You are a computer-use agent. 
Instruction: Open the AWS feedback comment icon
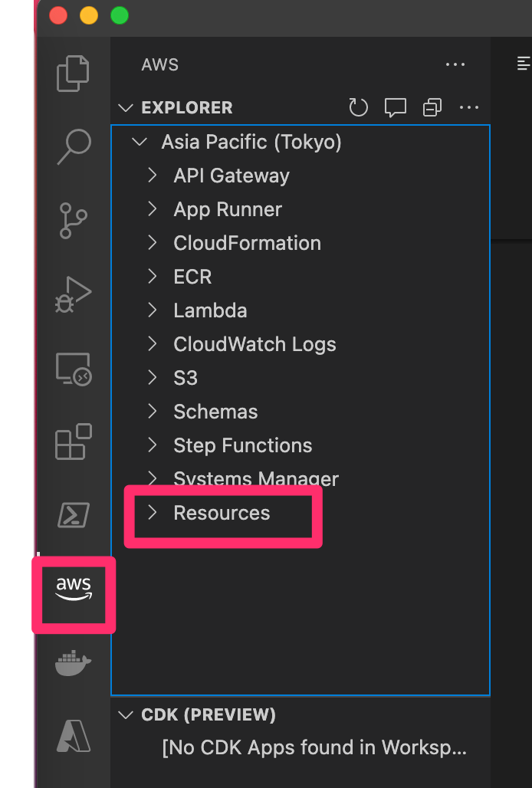coord(395,107)
